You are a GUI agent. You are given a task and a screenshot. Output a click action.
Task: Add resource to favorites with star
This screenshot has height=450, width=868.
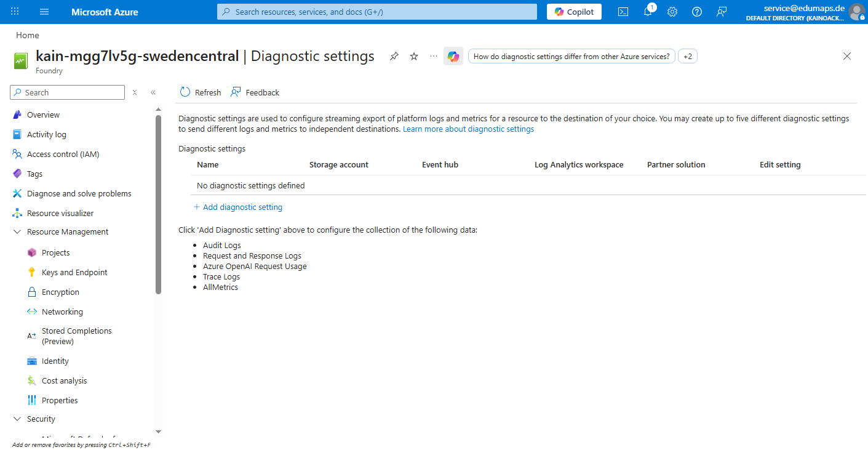point(414,57)
